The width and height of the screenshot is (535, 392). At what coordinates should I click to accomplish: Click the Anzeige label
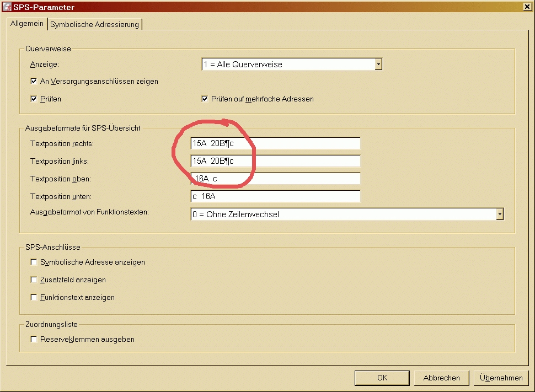(44, 64)
